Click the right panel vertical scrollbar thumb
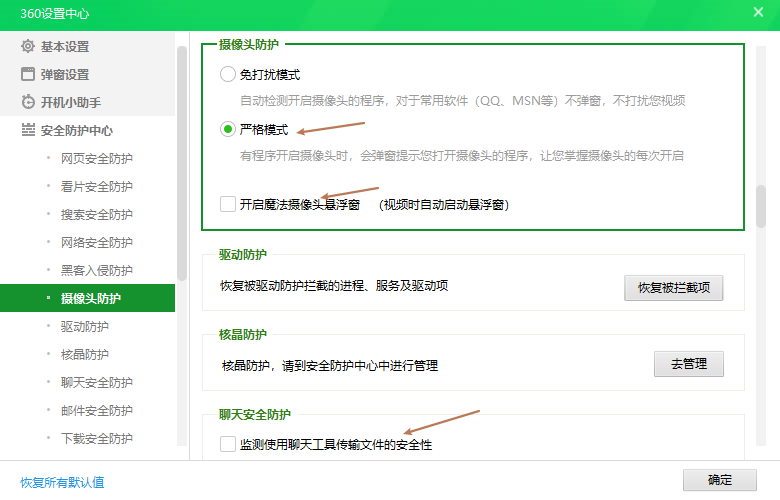780x500 pixels. [761, 206]
